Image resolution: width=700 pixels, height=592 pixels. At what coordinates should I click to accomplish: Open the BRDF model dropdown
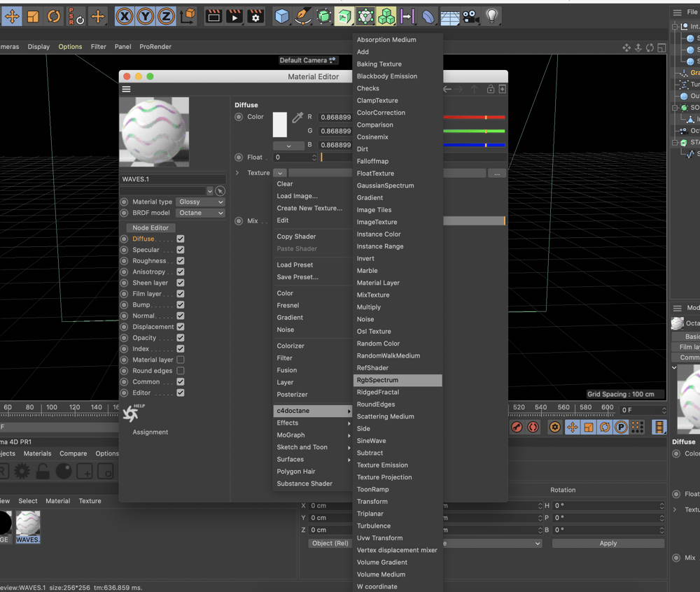click(200, 213)
